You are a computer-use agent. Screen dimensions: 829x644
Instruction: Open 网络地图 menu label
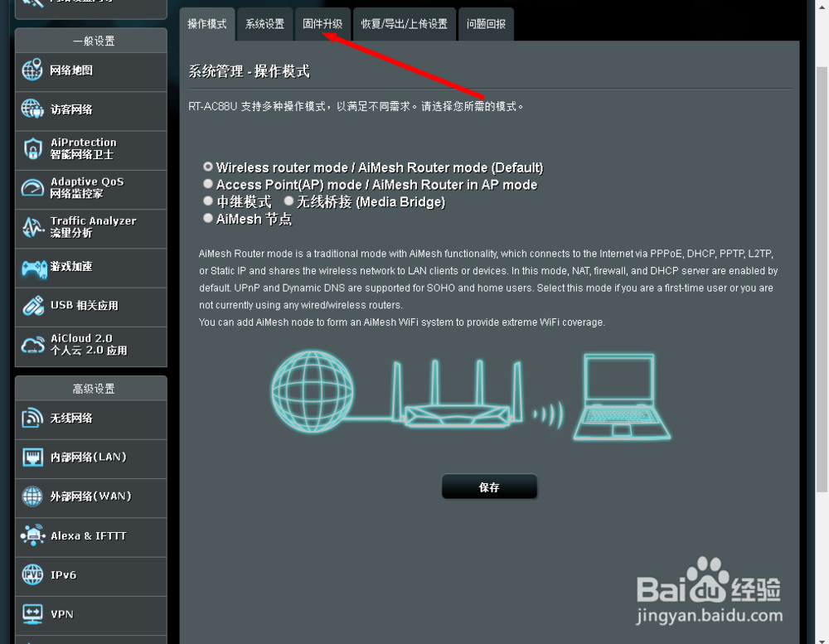[71, 70]
